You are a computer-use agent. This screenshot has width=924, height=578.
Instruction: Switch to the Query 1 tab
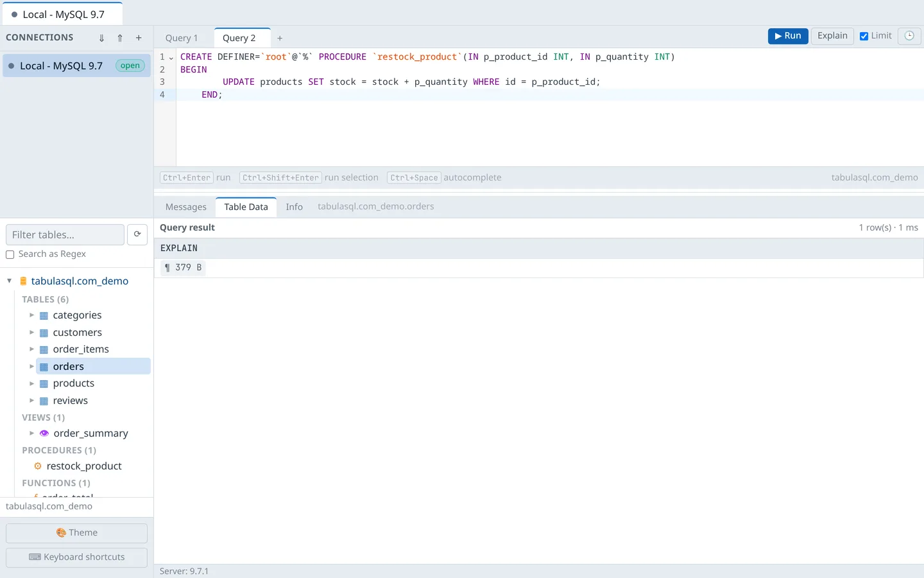pyautogui.click(x=182, y=38)
